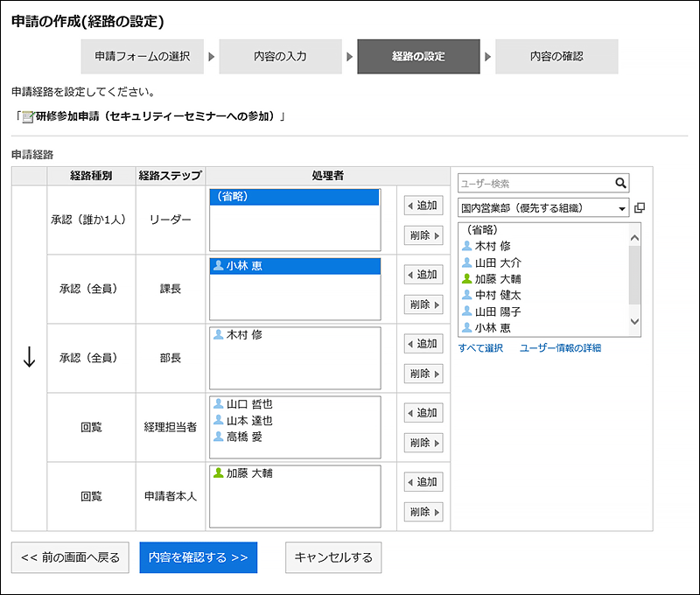Image resolution: width=700 pixels, height=595 pixels.
Task: Click user icon beside 山田 大介
Action: [466, 262]
